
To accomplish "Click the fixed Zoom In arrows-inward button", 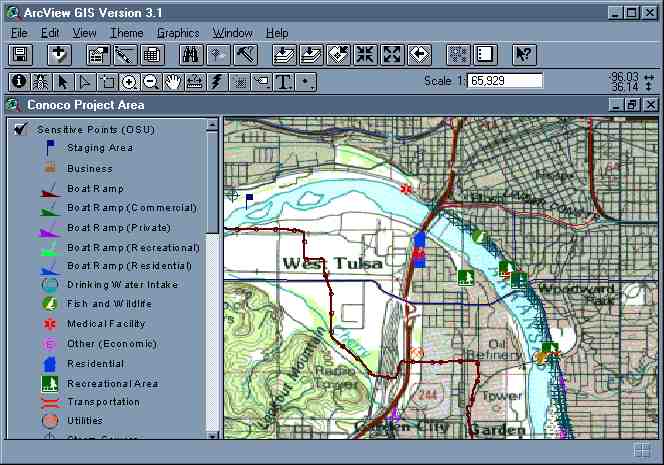I will click(x=365, y=55).
